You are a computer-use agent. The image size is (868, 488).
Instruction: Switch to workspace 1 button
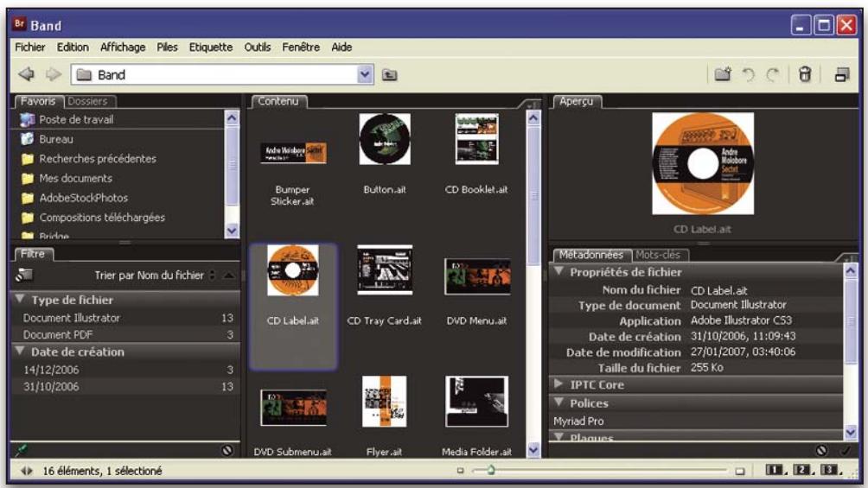(775, 471)
